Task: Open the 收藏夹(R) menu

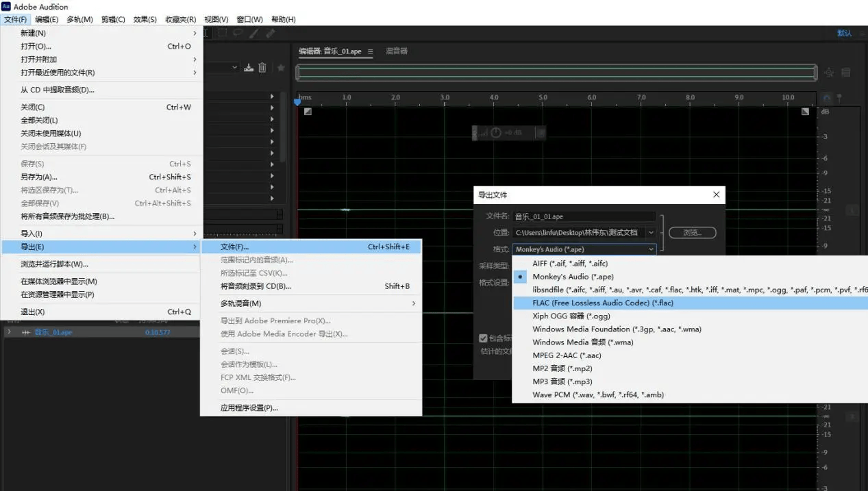Action: click(180, 19)
